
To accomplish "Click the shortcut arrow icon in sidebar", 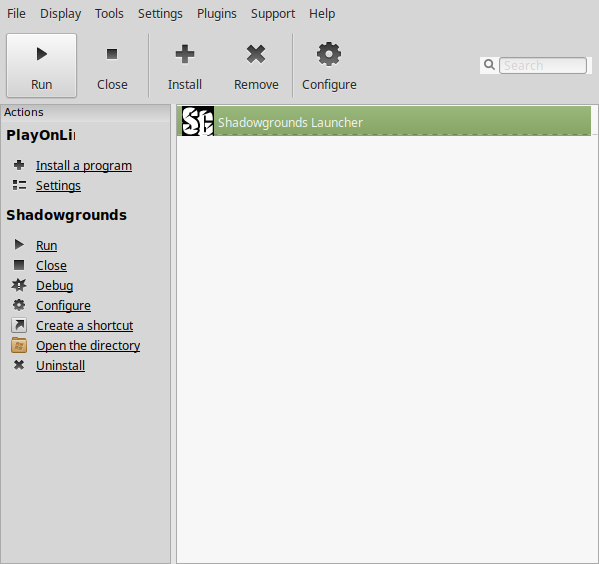I will (19, 325).
